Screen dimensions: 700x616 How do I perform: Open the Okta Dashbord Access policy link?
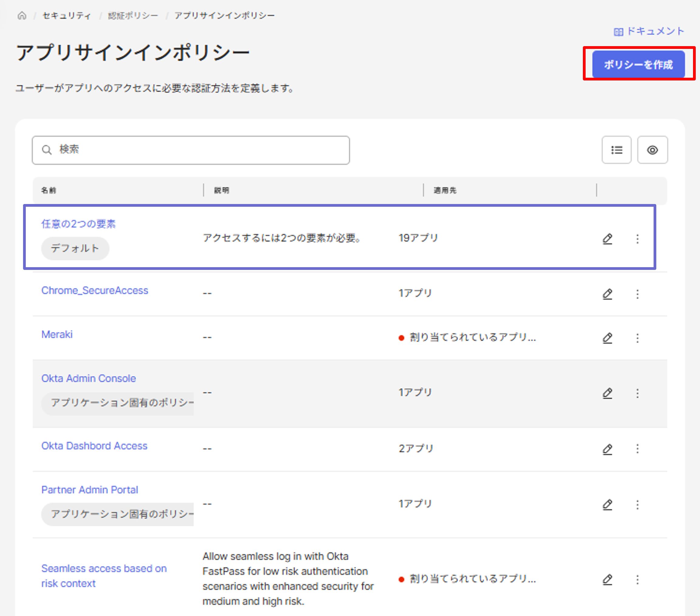pyautogui.click(x=94, y=445)
